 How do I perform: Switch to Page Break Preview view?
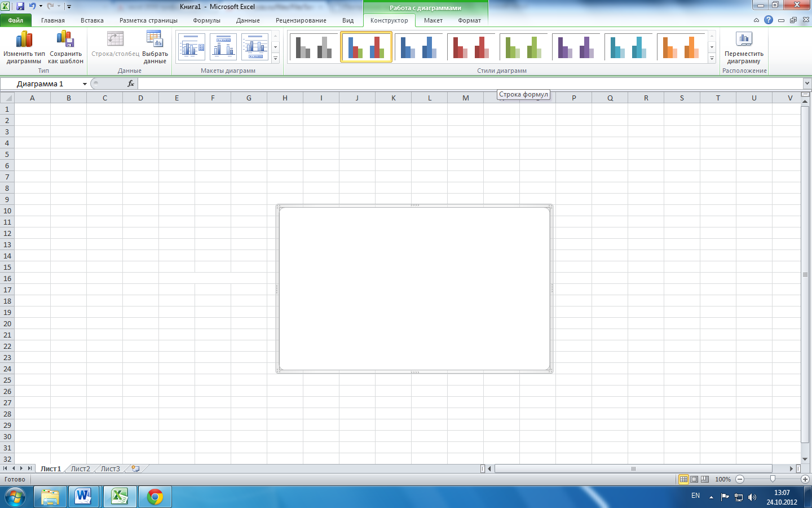pos(705,479)
